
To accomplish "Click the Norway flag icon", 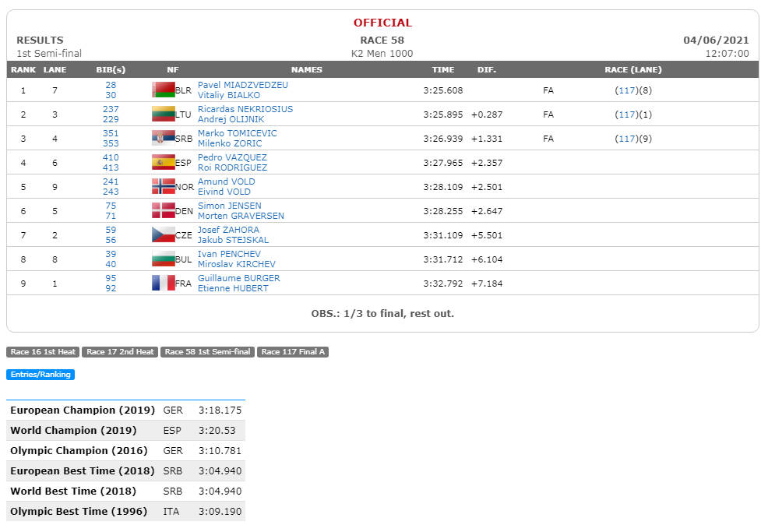I will pos(163,187).
